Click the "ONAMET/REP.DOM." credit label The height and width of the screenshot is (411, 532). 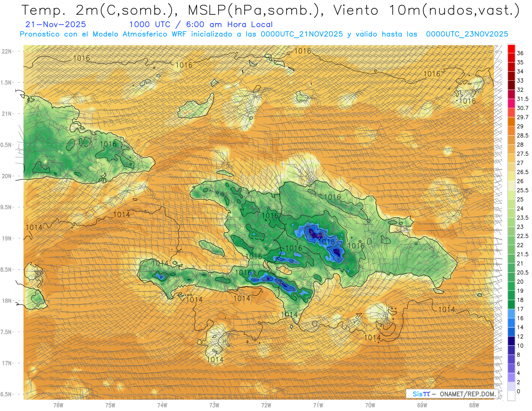[x=467, y=394]
